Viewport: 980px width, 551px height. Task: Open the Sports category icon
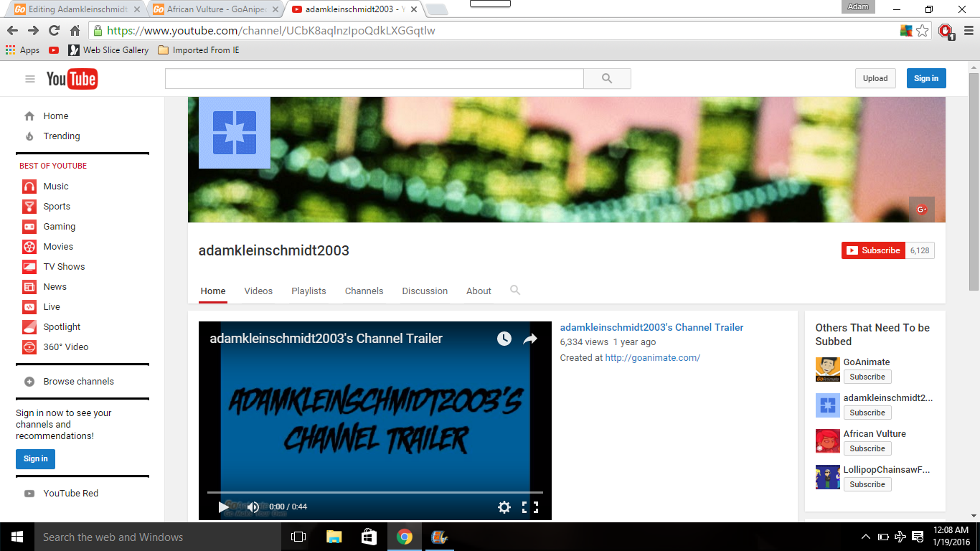click(x=29, y=207)
